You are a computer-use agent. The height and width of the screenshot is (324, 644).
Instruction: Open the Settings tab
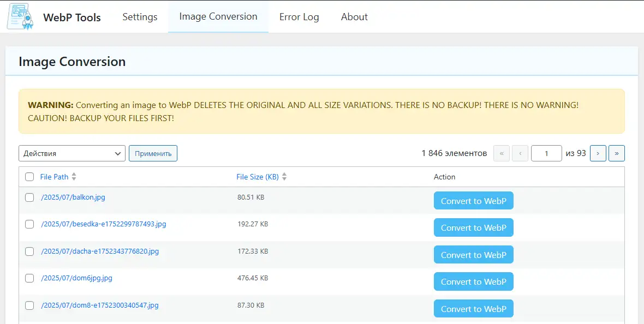(140, 17)
